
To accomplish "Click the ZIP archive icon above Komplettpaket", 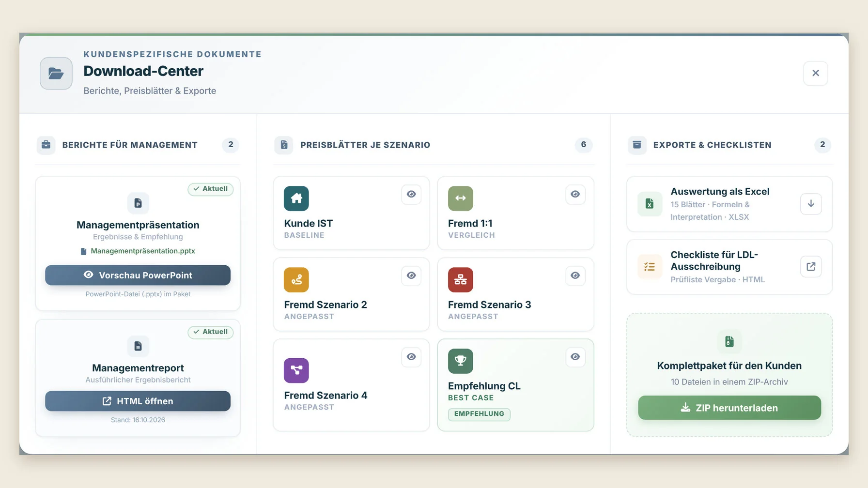I will (729, 342).
